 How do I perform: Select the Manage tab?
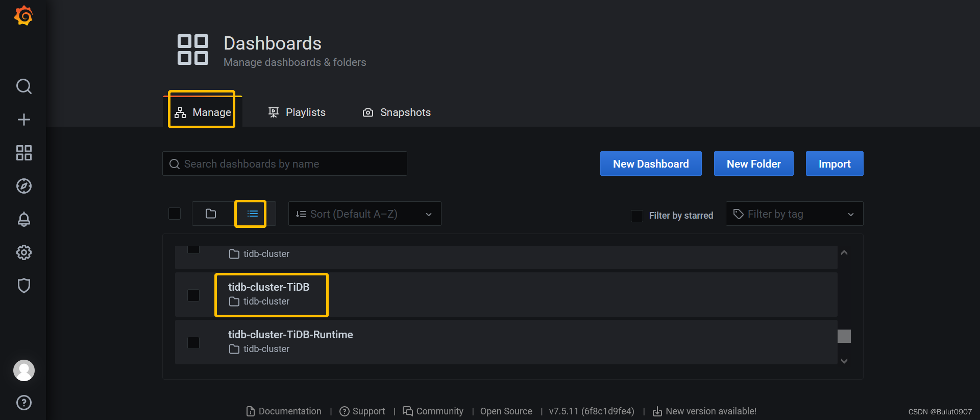click(x=203, y=112)
